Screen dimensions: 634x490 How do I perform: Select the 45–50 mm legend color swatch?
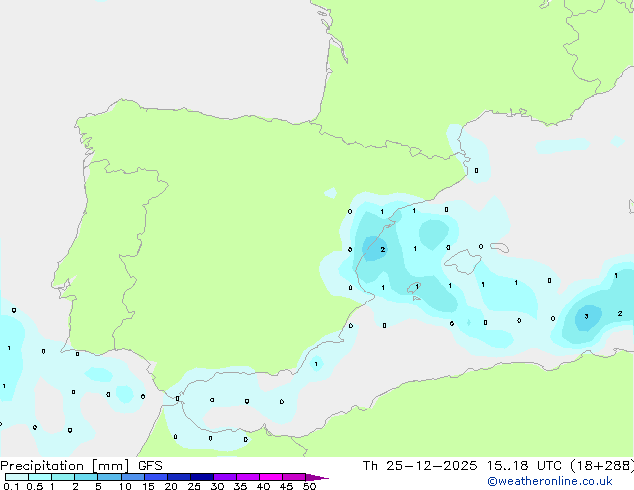point(294,477)
